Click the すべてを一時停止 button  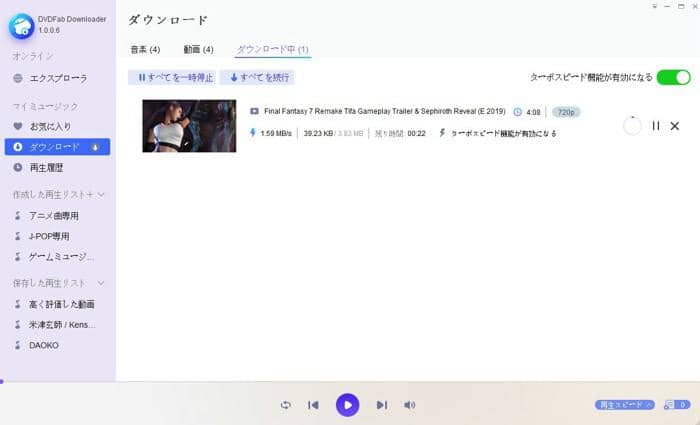pyautogui.click(x=171, y=77)
